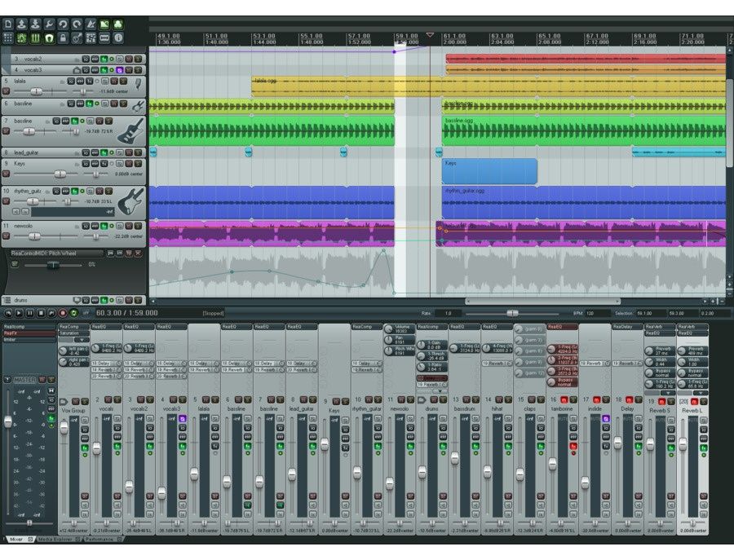Screen dimensions: 734x560
Task: Switch to the Performance tab
Action: [100, 540]
